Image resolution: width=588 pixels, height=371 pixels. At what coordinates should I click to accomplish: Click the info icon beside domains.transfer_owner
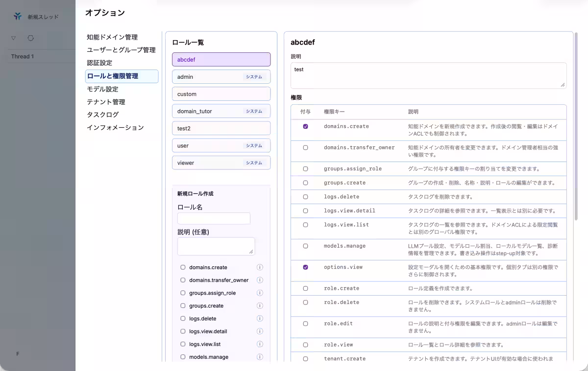(260, 280)
